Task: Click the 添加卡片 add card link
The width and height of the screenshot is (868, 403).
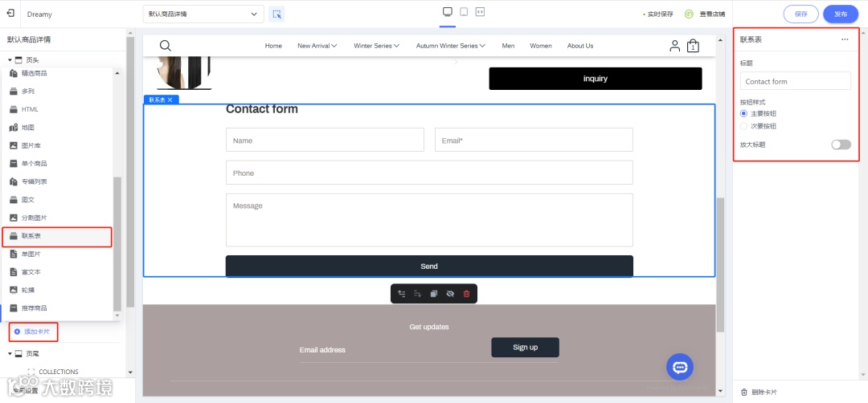Action: (x=33, y=332)
